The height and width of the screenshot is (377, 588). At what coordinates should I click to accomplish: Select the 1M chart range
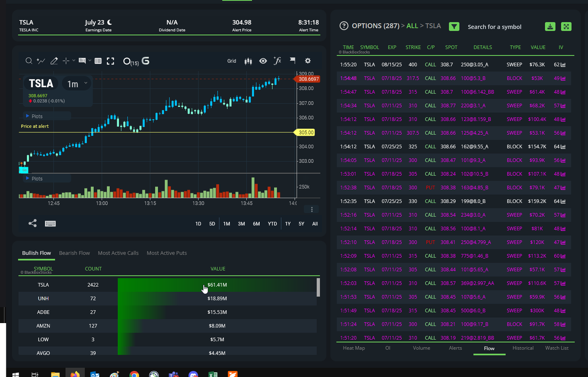[x=227, y=224]
